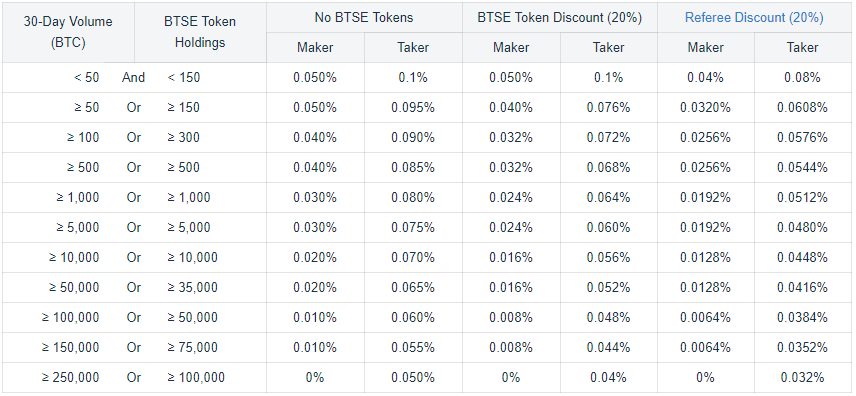Click Maker header under Referee Discount
856x396 pixels.
(705, 48)
